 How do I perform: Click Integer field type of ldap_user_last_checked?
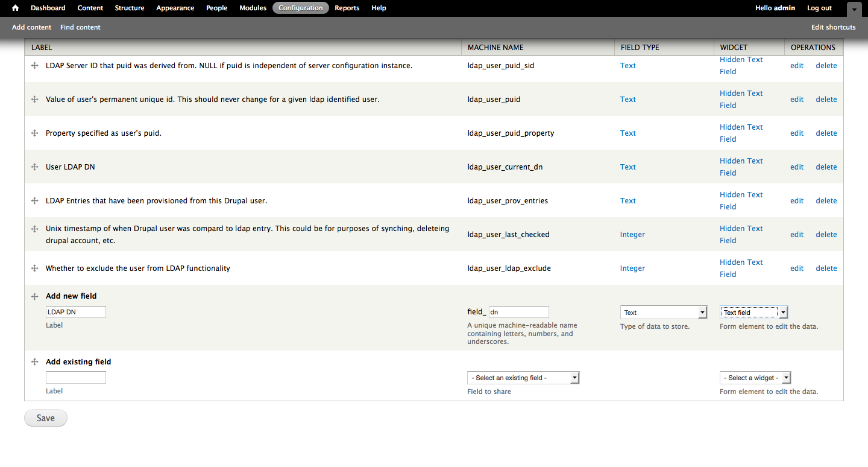pos(632,235)
